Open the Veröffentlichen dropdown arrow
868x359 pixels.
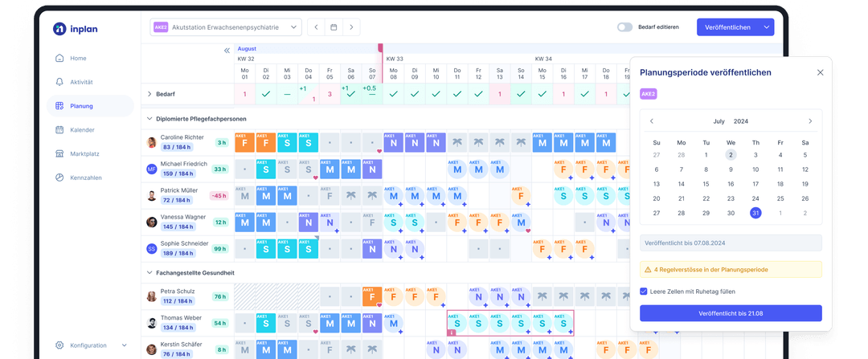click(766, 27)
